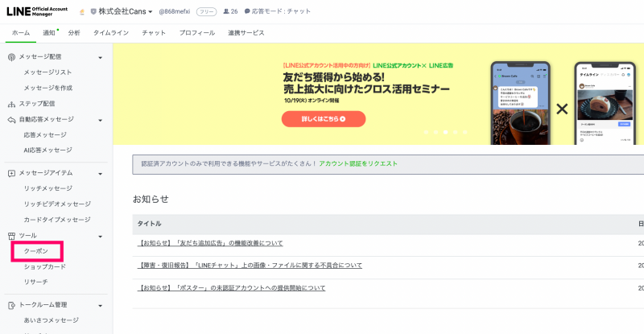The height and width of the screenshot is (334, 644).
Task: Click the メッセージ配信 broadcast icon in sidebar
Action: [x=11, y=57]
